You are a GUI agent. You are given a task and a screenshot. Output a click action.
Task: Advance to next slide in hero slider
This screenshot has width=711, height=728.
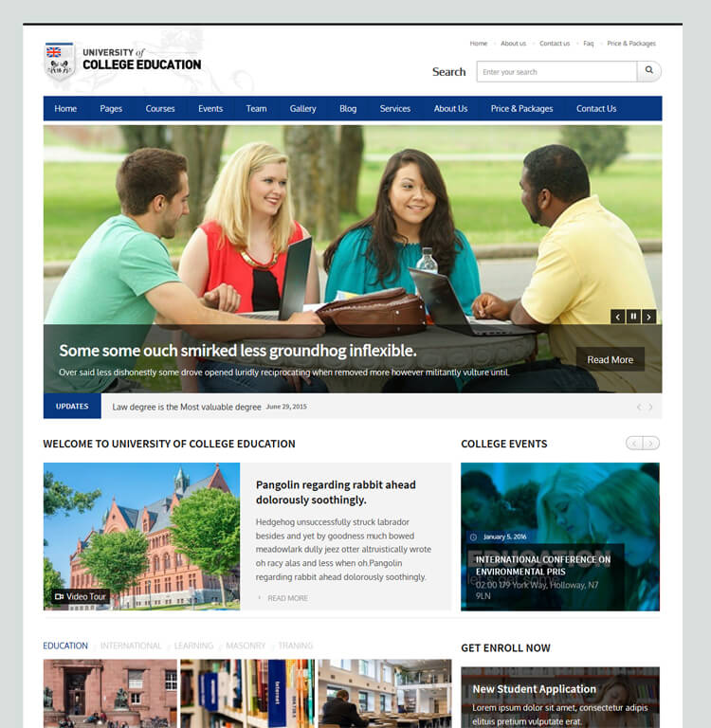click(648, 317)
